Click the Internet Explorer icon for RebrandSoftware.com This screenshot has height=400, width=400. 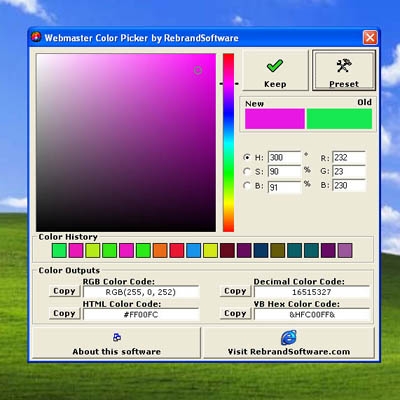289,337
